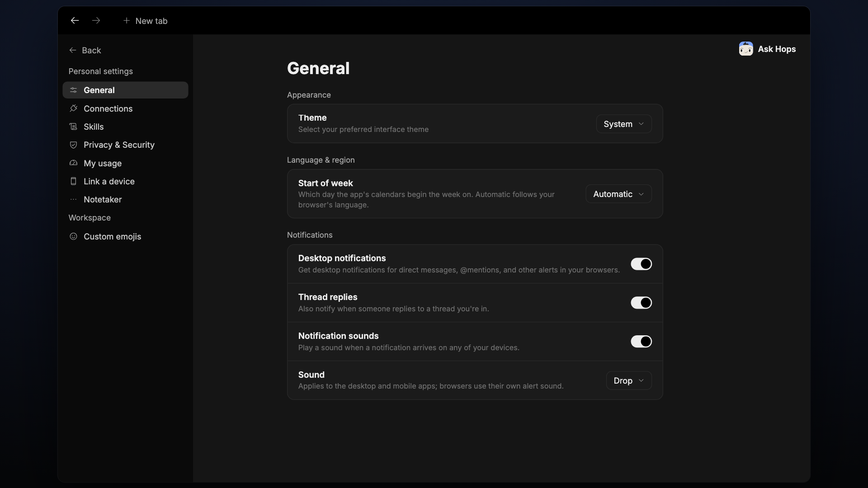The width and height of the screenshot is (868, 488).
Task: Open My usage page
Action: click(x=125, y=163)
